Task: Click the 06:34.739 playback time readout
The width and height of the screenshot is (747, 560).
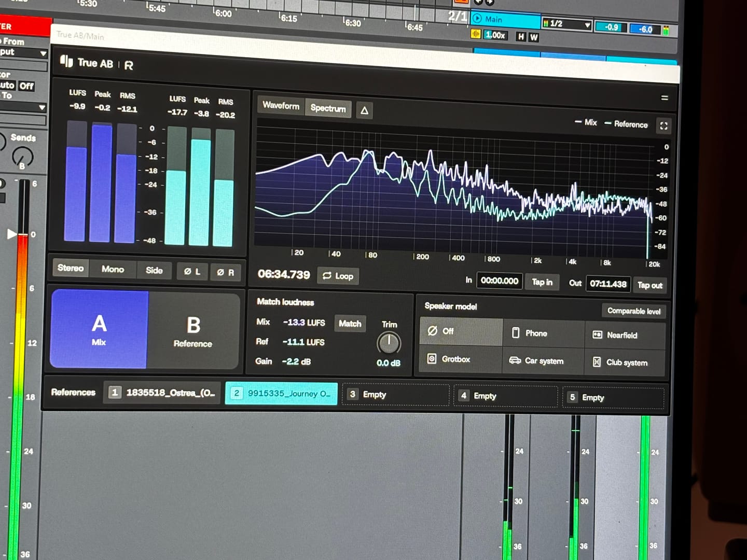Action: pos(284,274)
